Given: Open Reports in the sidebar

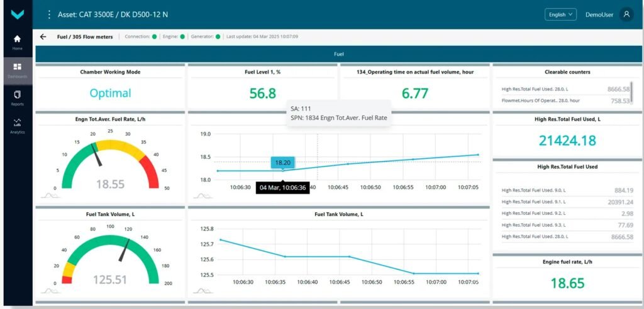Looking at the screenshot, I should [x=17, y=98].
